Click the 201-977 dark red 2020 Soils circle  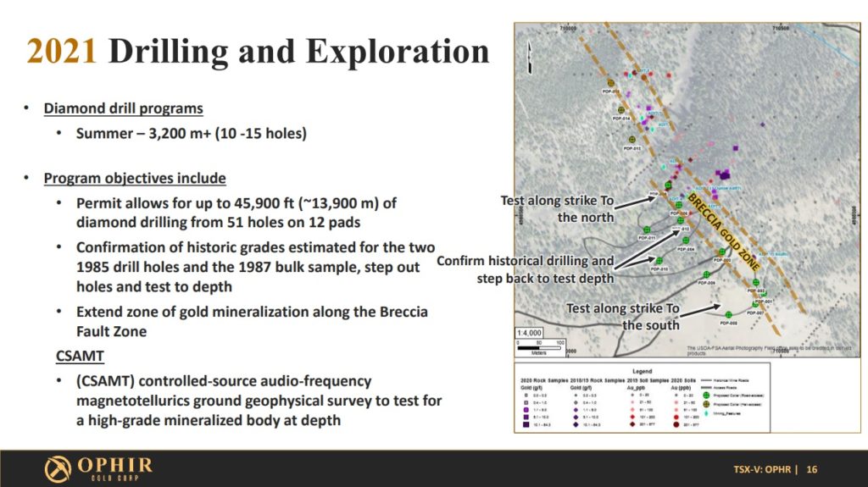(x=676, y=424)
